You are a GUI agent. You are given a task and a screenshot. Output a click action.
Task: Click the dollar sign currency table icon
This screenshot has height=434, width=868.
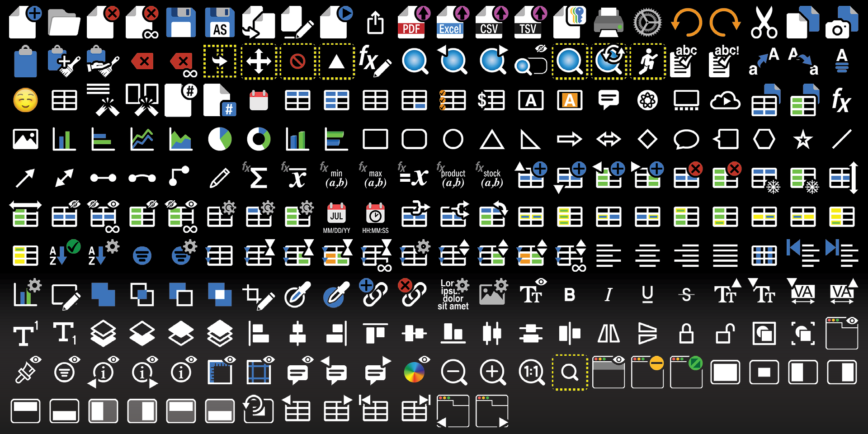coord(492,100)
